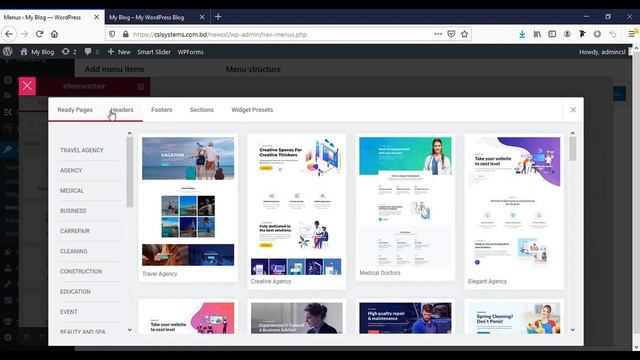
Task: Save page to Pocket
Action: coord(451,34)
